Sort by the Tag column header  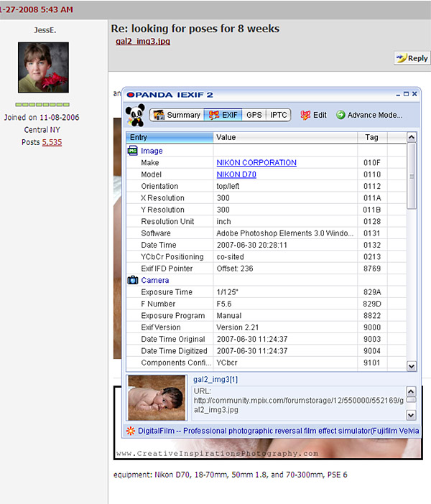[x=372, y=137]
